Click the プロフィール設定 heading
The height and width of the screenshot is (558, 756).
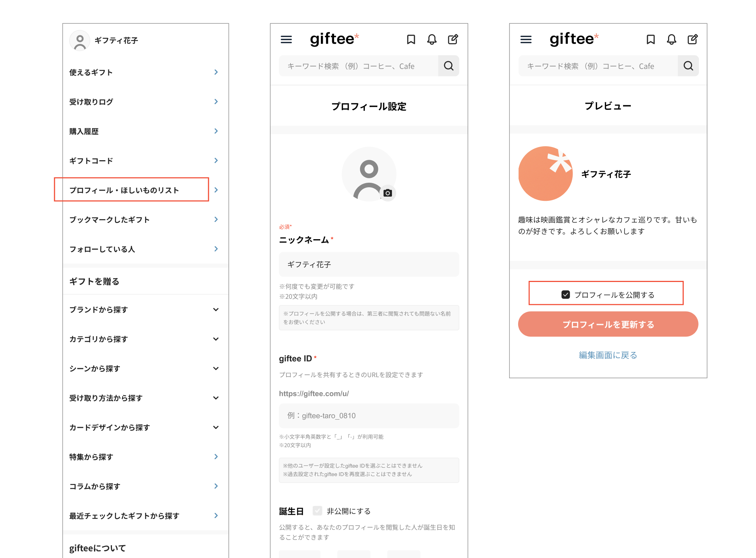tap(369, 106)
